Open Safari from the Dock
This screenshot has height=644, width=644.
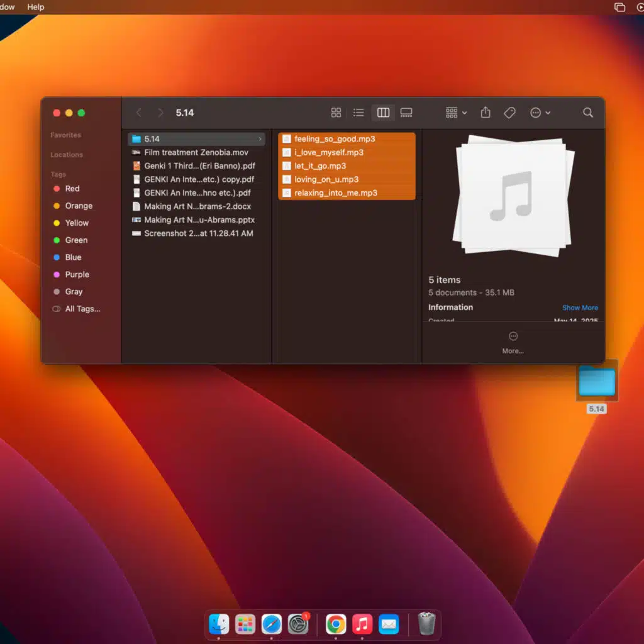[272, 625]
